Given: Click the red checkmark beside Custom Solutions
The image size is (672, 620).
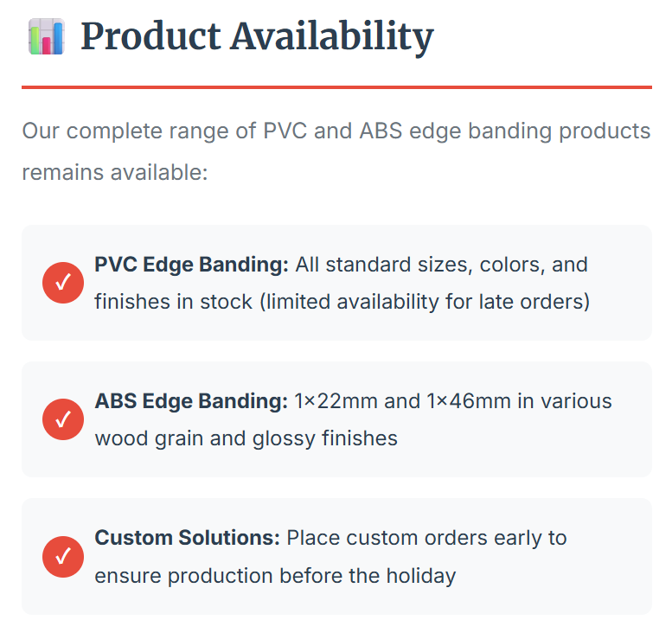Looking at the screenshot, I should [62, 556].
